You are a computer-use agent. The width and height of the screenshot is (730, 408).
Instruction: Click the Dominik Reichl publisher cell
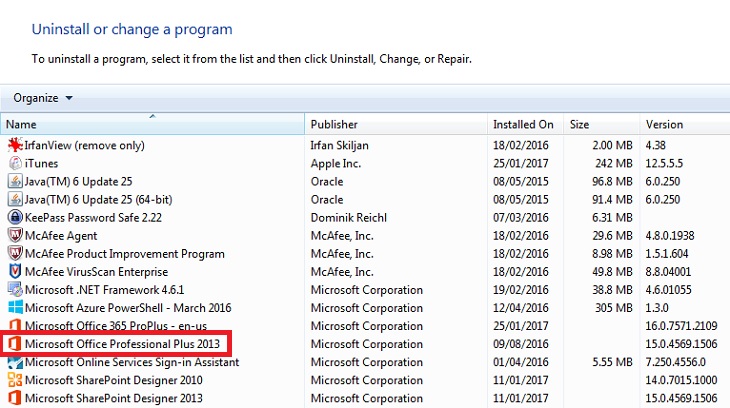pos(349,218)
